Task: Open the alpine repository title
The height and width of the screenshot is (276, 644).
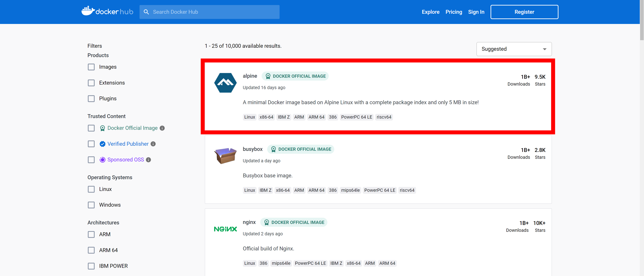Action: coord(250,76)
